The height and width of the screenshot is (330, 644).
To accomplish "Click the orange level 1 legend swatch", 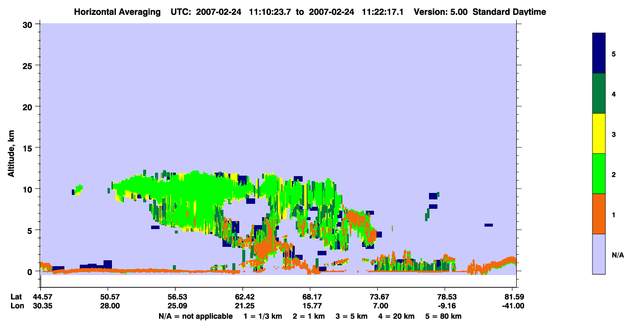I will 599,214.
